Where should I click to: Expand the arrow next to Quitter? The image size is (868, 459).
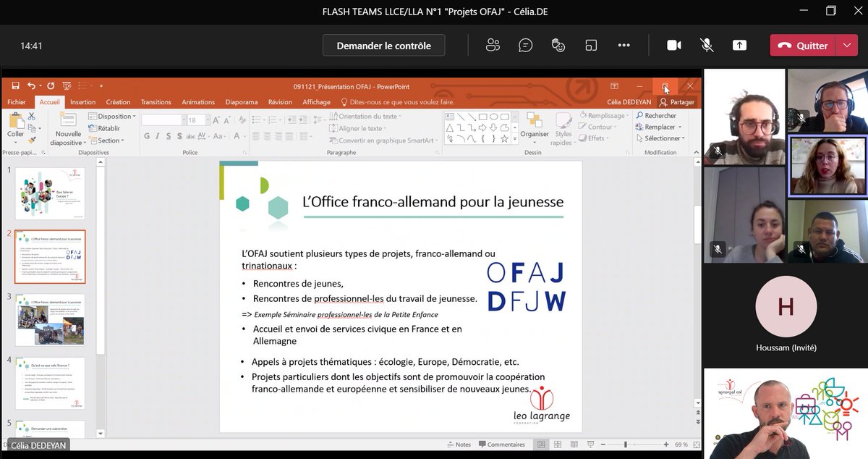tap(847, 45)
